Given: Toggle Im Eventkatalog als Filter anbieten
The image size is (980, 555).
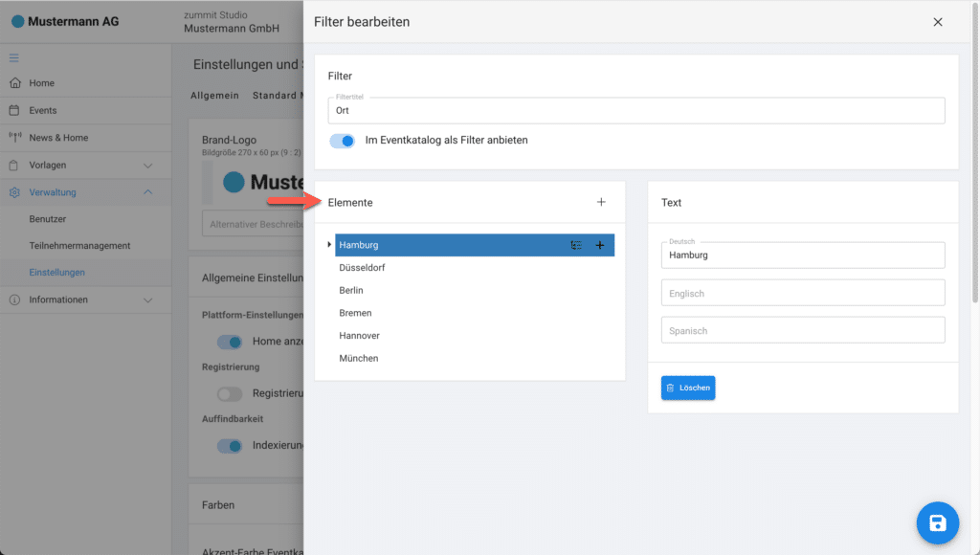Looking at the screenshot, I should click(342, 141).
